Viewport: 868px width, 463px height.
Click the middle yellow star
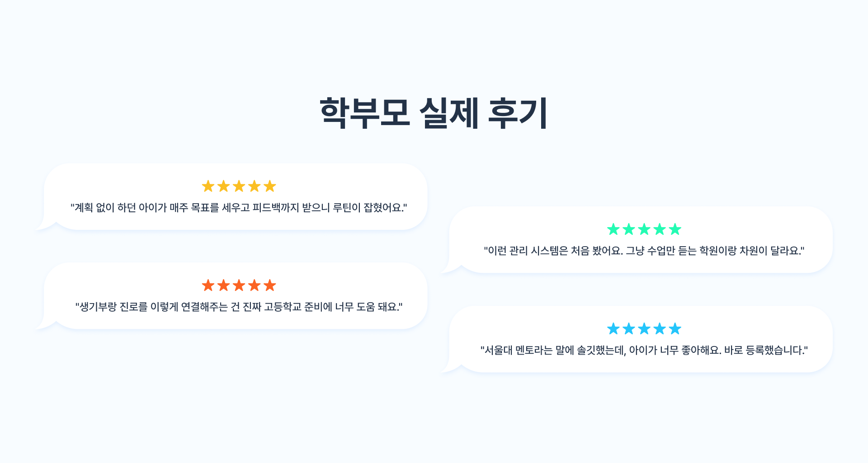click(239, 186)
